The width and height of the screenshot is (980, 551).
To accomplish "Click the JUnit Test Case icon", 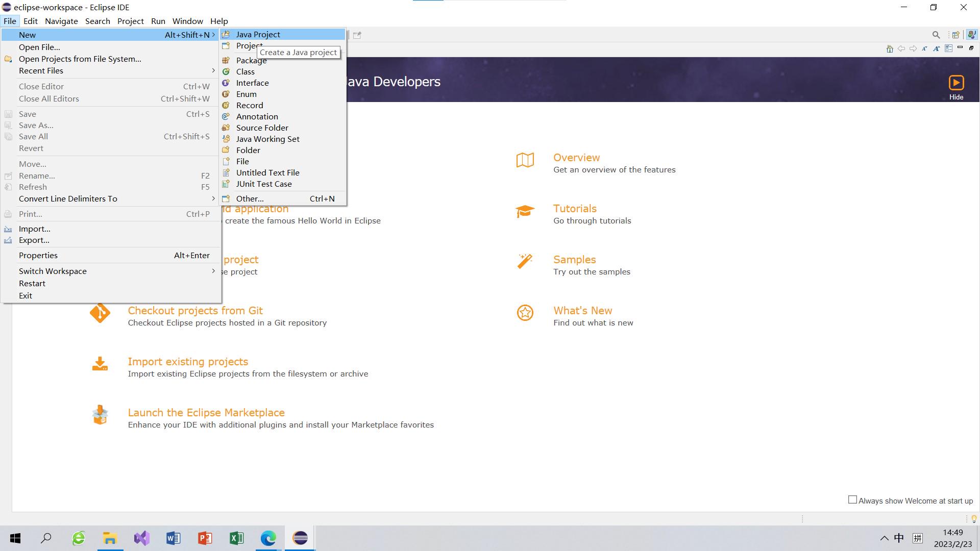I will [x=226, y=184].
